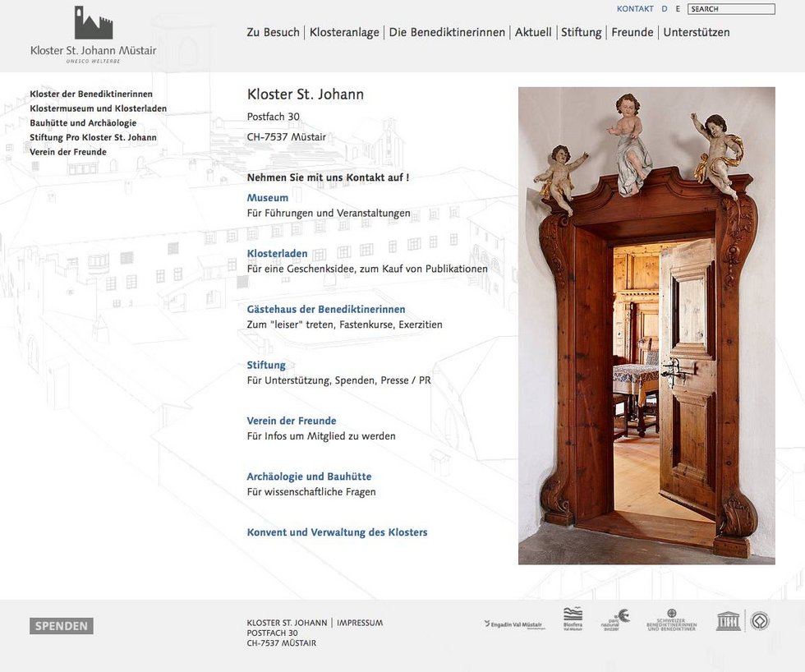Screen dimensions: 805x672
Task: Switch language to German with D
Action: [665, 9]
